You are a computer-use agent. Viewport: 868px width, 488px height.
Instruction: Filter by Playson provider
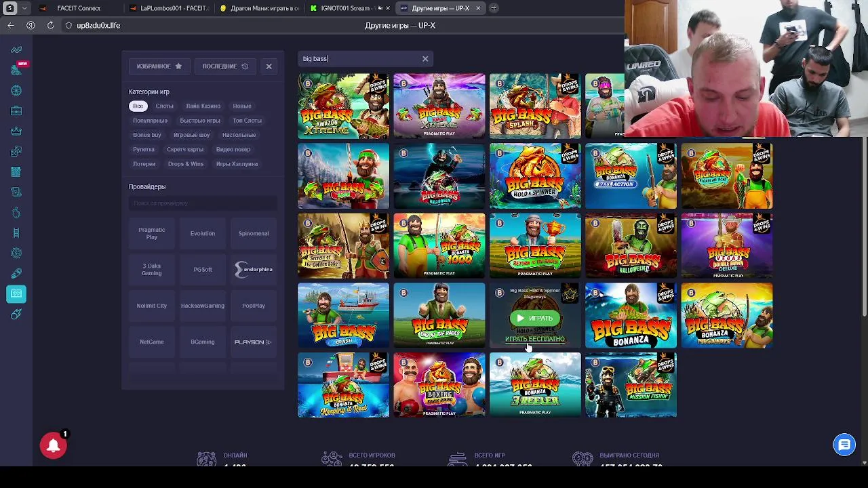(x=254, y=342)
